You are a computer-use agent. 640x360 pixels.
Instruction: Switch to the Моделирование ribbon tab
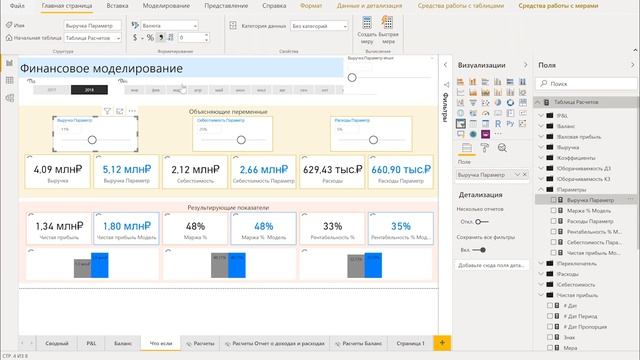(166, 6)
